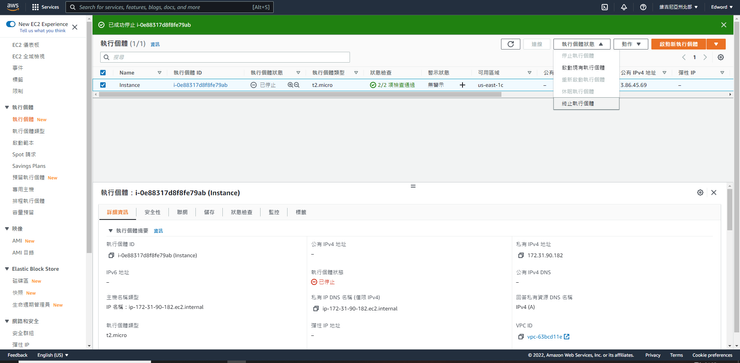This screenshot has width=740, height=363.
Task: Click the orange launch new instance button
Action: click(x=679, y=44)
